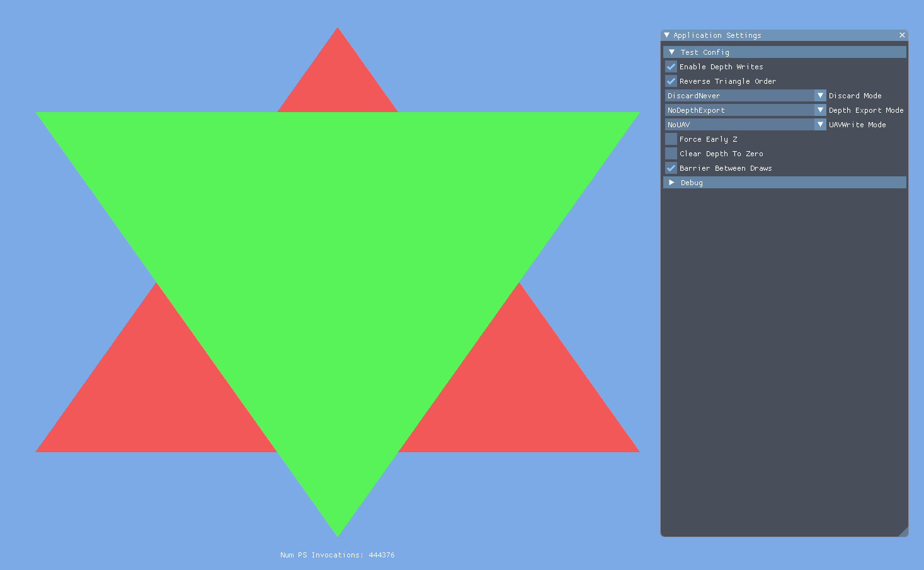Click the Barrier Between Draws label
The width and height of the screenshot is (924, 570).
point(726,168)
